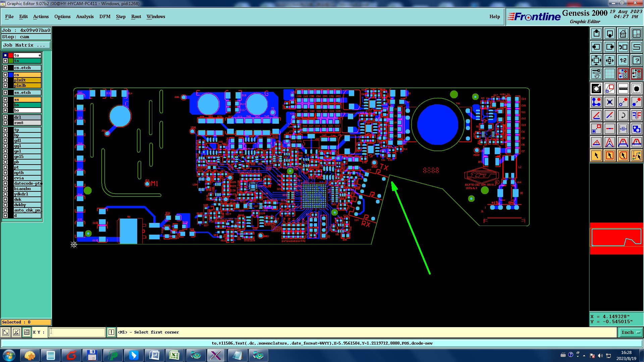Click the 1:2 zoom scale icon

623,60
